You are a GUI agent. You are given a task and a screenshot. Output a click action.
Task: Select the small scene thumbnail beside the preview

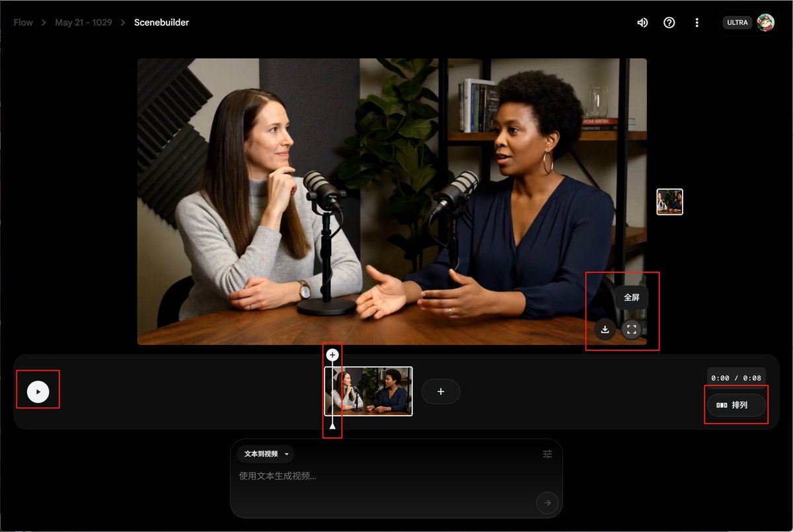tap(669, 202)
